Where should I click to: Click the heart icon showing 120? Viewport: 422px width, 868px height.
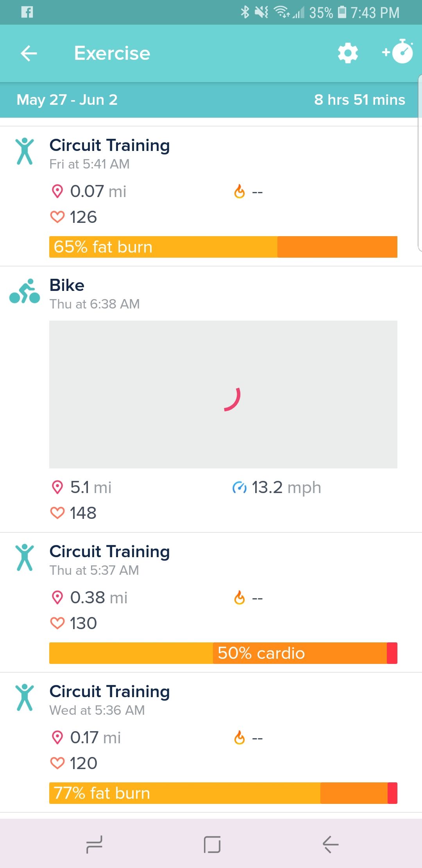pos(58,763)
